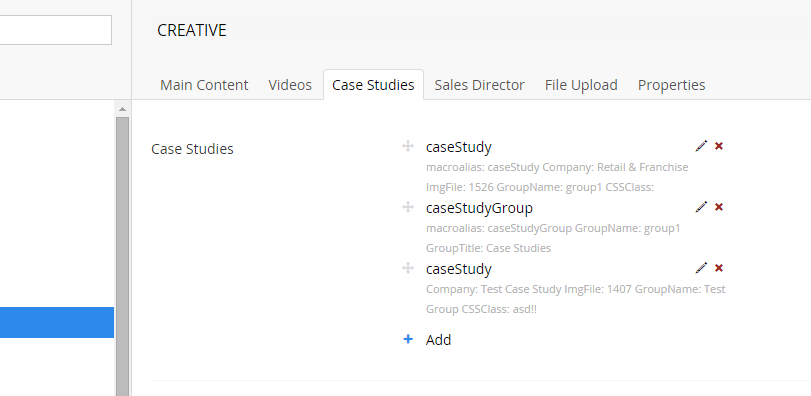The width and height of the screenshot is (811, 396).
Task: Click the move handle for the Retail & Franchise caseStudy
Action: [408, 146]
